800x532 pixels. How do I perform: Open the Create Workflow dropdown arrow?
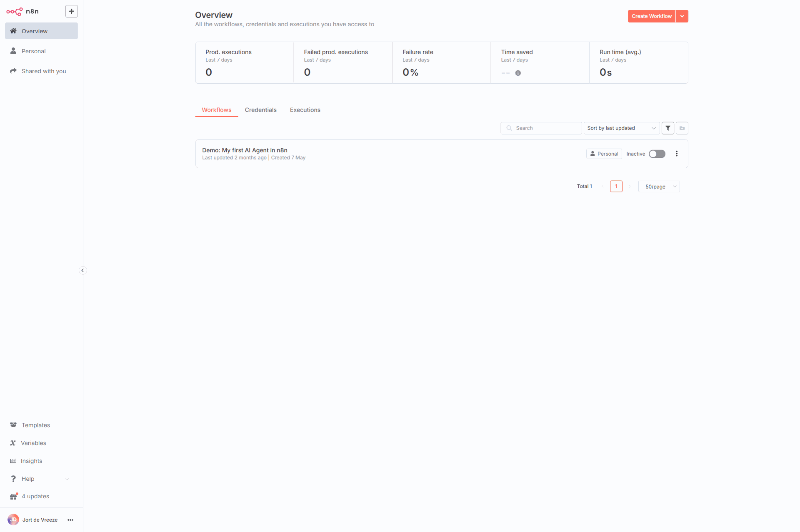(682, 16)
